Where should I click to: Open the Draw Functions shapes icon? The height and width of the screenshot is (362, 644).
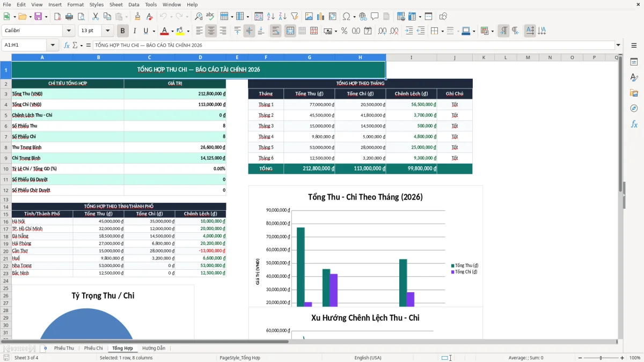443,17
